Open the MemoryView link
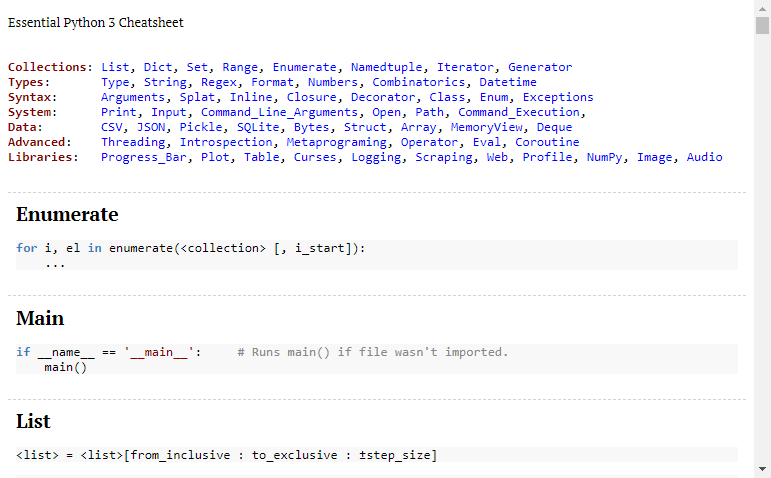The height and width of the screenshot is (478, 771). [486, 127]
